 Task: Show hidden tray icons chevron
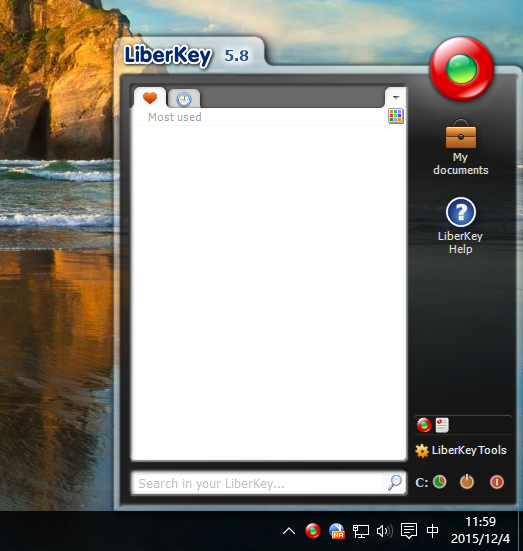pos(289,531)
